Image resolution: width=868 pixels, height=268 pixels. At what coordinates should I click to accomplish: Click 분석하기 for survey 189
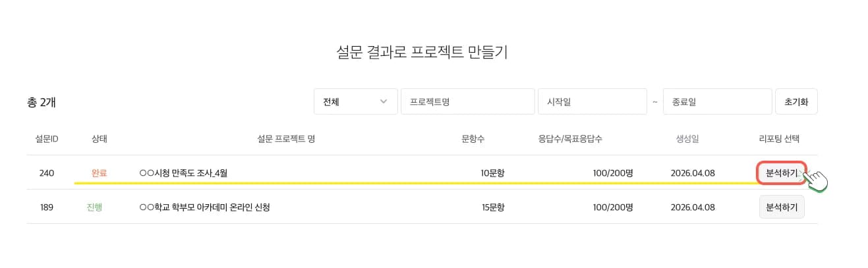tap(782, 207)
